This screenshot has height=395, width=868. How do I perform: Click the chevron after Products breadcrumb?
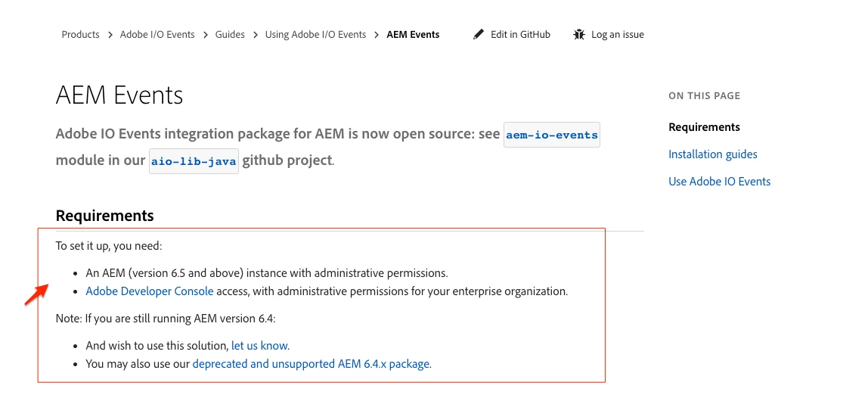(110, 35)
